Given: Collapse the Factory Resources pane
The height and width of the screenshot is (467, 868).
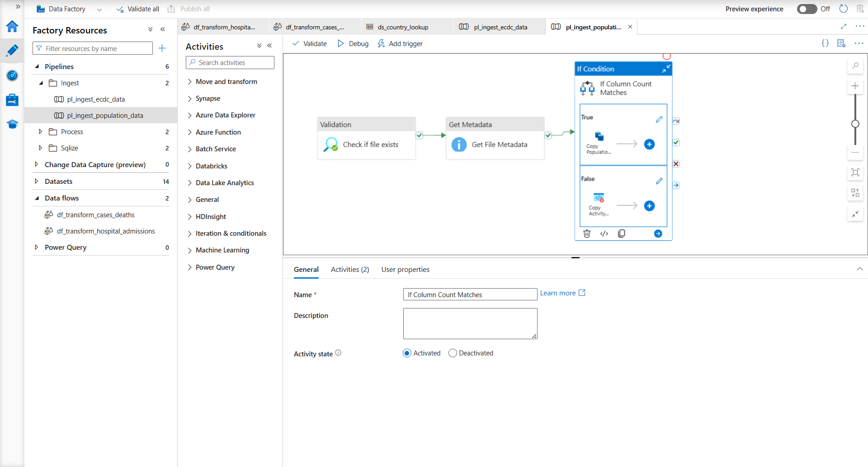Looking at the screenshot, I should (x=163, y=29).
